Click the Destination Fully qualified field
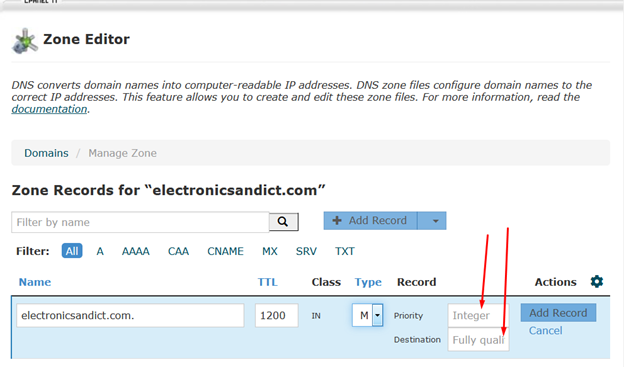This screenshot has width=624, height=367. 478,340
